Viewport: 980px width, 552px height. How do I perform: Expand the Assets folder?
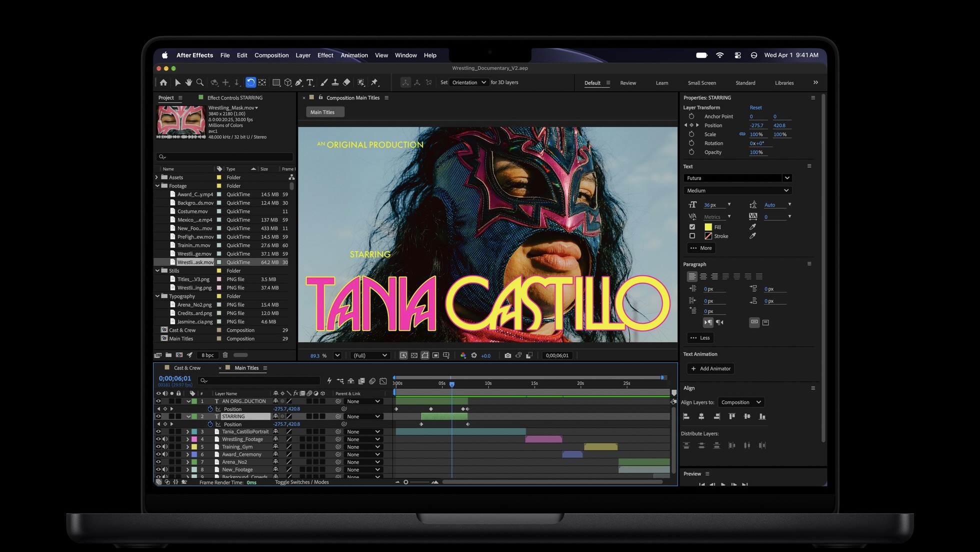pos(156,177)
